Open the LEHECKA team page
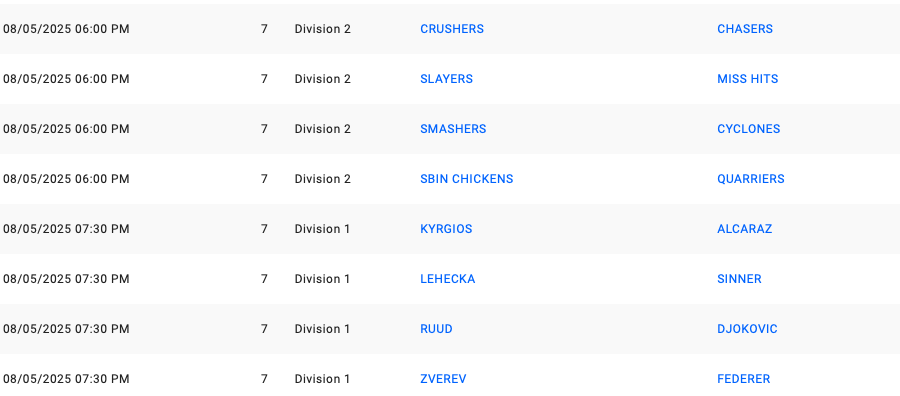This screenshot has width=900, height=396. [x=447, y=278]
